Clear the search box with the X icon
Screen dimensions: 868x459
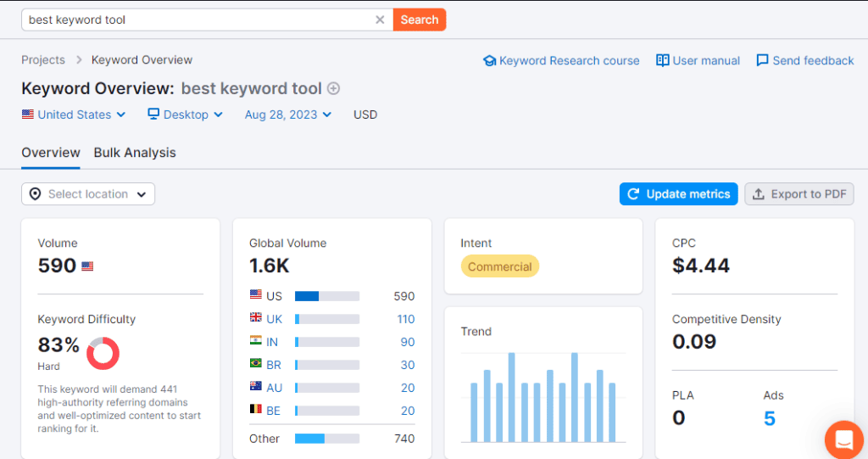(380, 20)
